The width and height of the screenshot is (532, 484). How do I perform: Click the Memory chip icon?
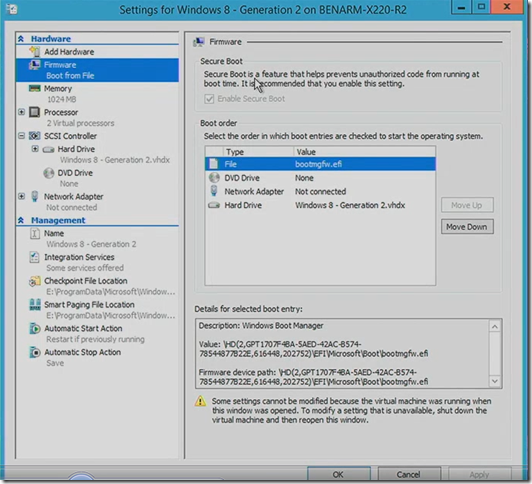[x=35, y=89]
